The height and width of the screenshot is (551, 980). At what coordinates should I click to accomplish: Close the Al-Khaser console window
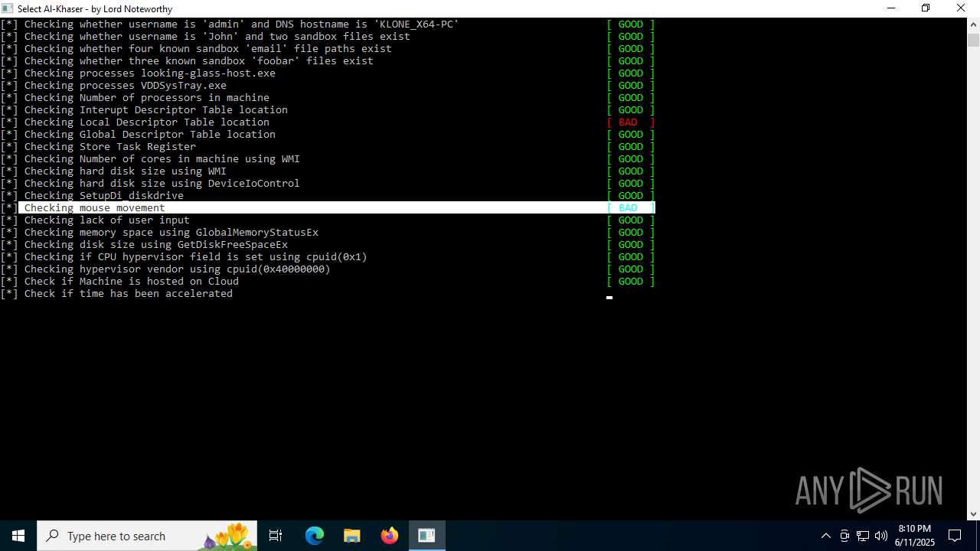(962, 8)
